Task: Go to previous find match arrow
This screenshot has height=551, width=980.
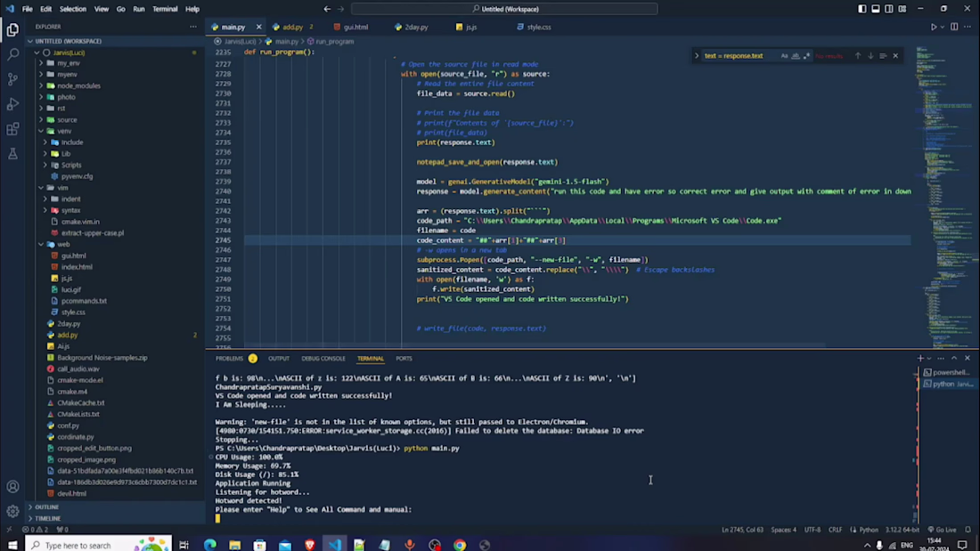Action: click(x=857, y=55)
